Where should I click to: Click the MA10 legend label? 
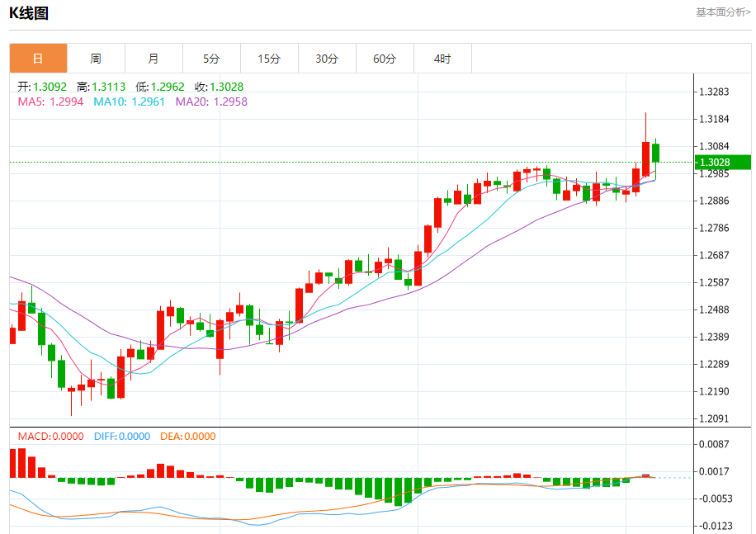point(129,102)
